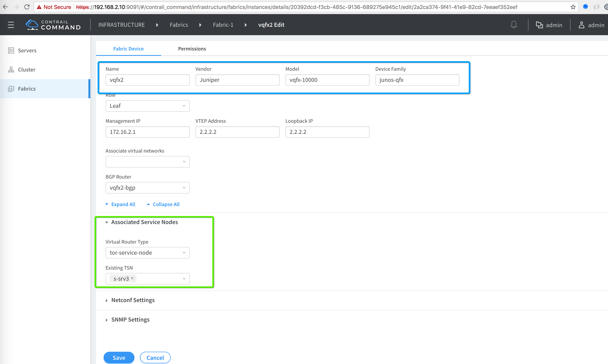
Task: Open the Associate virtual networks dropdown
Action: (x=148, y=162)
